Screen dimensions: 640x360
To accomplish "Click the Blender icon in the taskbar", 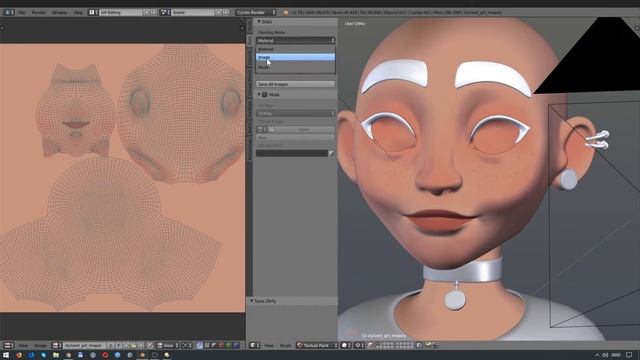I will tap(142, 355).
